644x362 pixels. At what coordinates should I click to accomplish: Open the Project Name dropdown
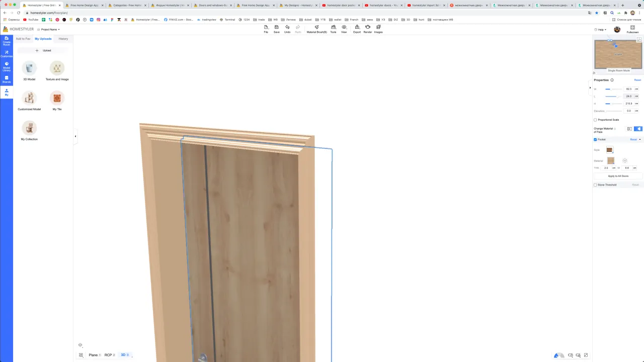click(x=50, y=30)
